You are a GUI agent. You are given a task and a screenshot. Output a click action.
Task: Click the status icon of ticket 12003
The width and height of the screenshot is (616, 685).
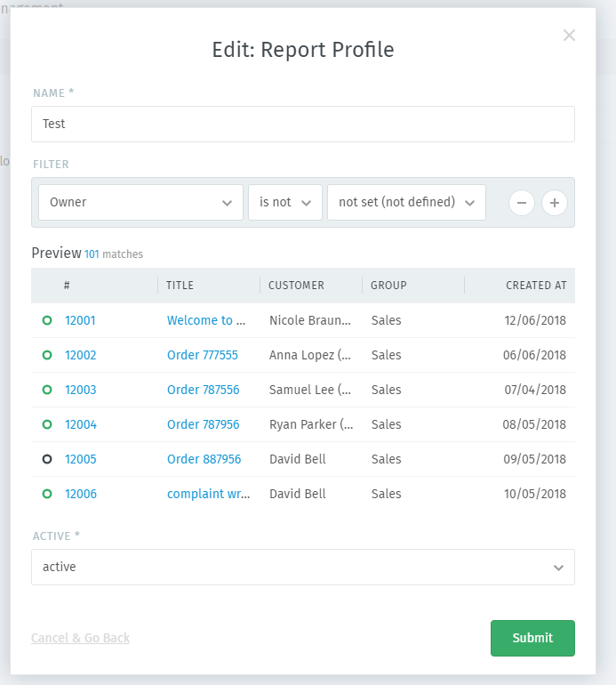[x=47, y=390]
